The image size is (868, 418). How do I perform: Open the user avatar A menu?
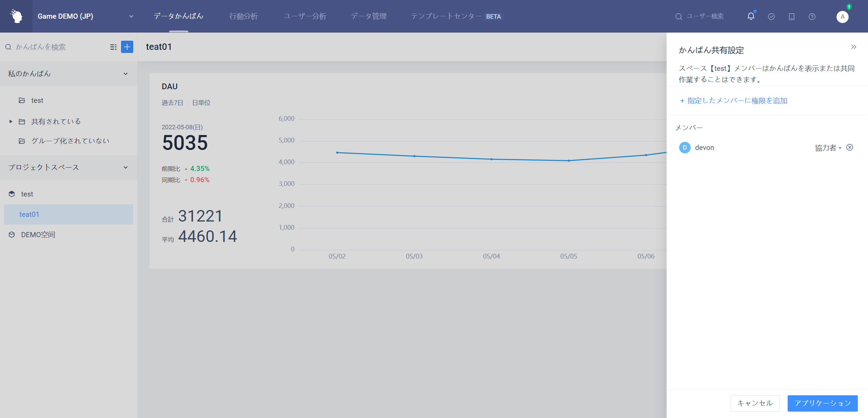[x=842, y=17]
